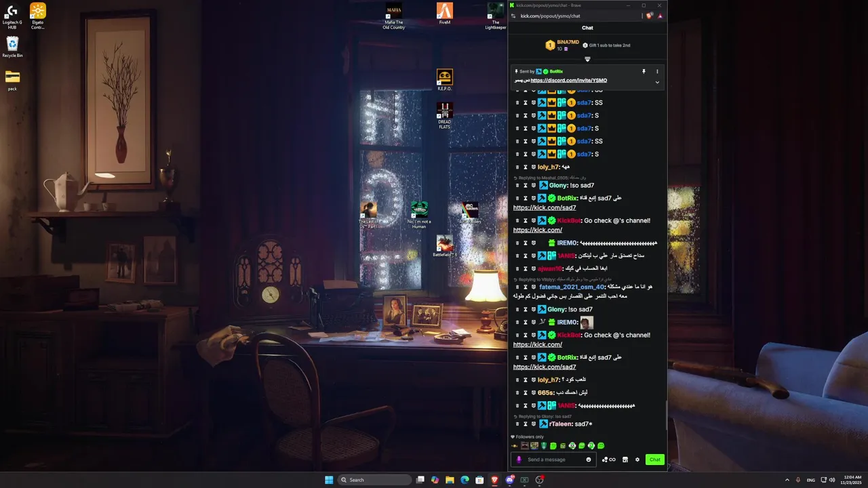Open the Kicks gifting icon with infinity symbol
This screenshot has height=488, width=868.
[608, 460]
